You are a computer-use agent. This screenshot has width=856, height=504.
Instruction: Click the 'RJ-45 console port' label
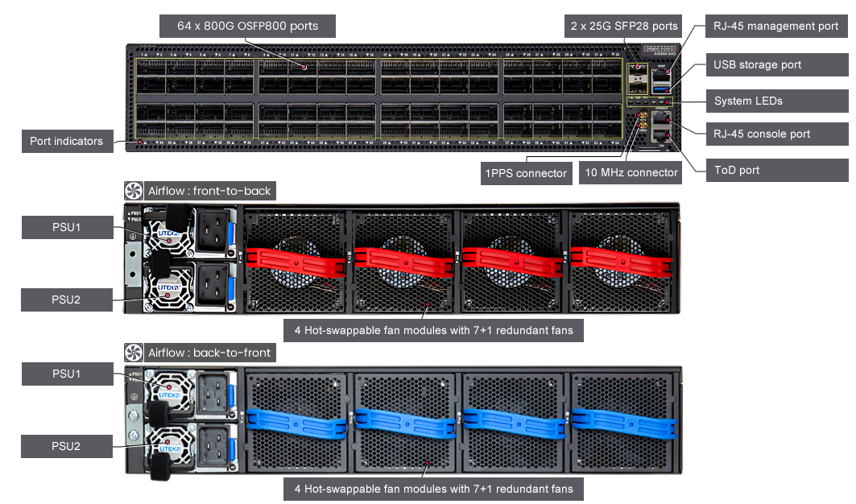pos(762,134)
